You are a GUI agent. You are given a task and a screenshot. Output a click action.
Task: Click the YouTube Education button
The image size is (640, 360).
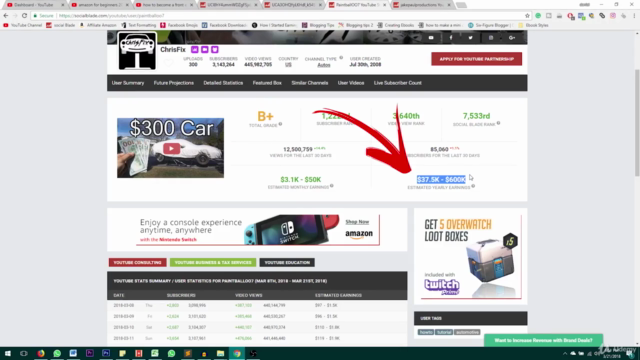coord(287,262)
